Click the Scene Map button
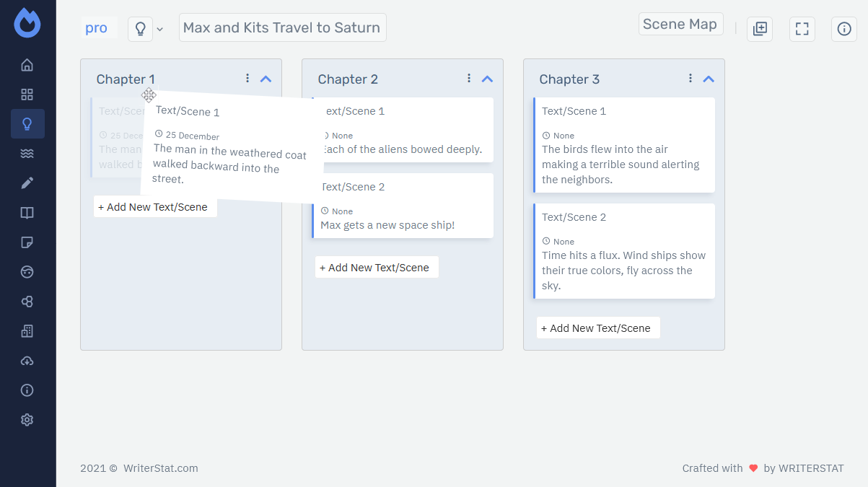This screenshot has height=487, width=868. point(680,24)
